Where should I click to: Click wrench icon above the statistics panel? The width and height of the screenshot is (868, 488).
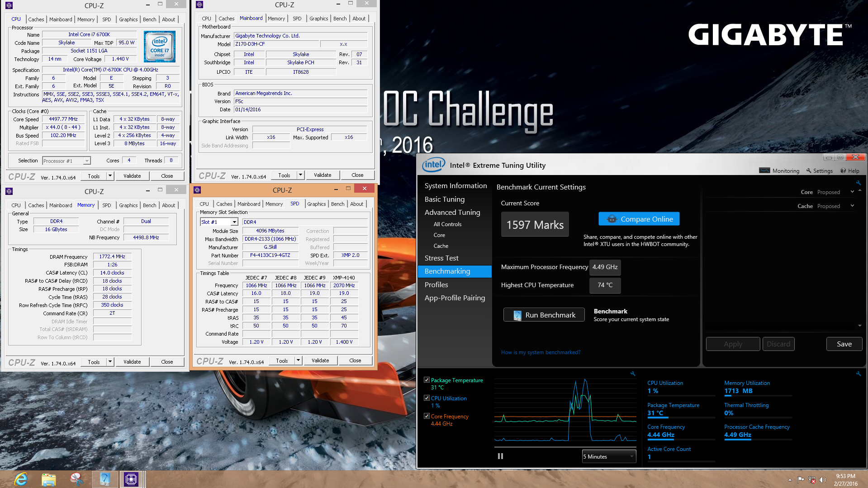tap(859, 374)
